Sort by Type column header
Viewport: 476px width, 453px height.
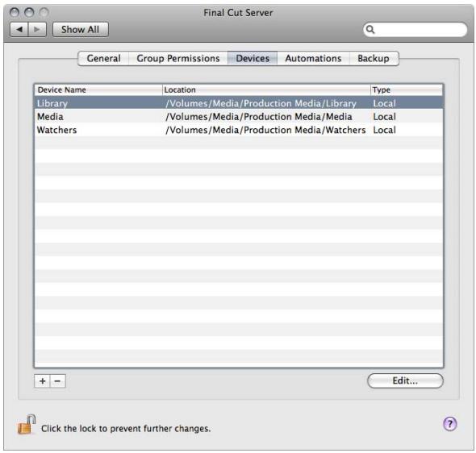pyautogui.click(x=407, y=89)
